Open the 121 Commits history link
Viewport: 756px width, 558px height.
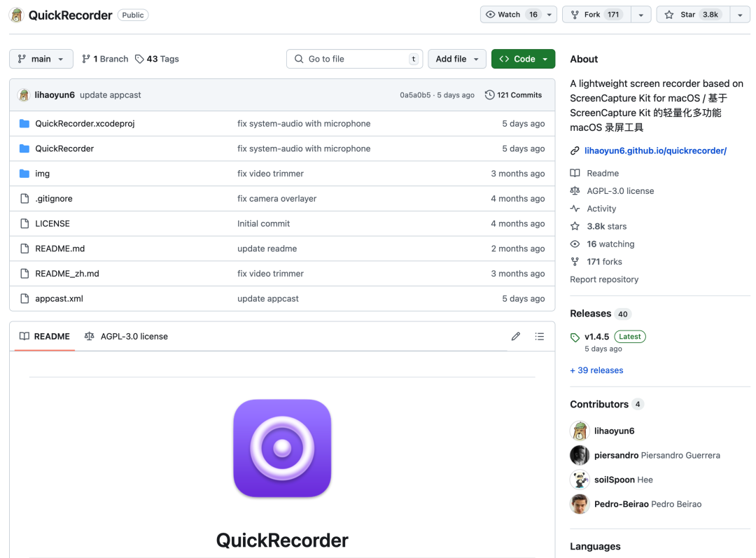pos(514,95)
